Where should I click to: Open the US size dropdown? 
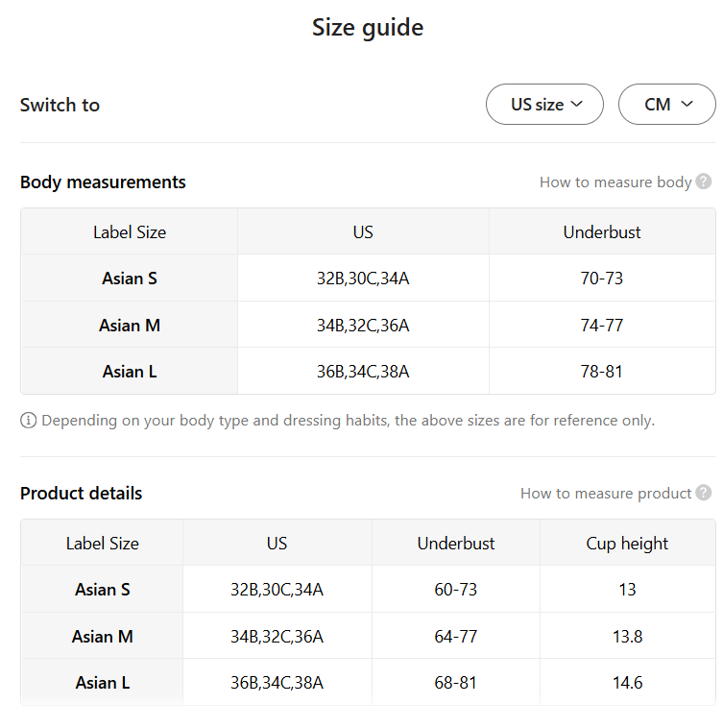tap(544, 105)
